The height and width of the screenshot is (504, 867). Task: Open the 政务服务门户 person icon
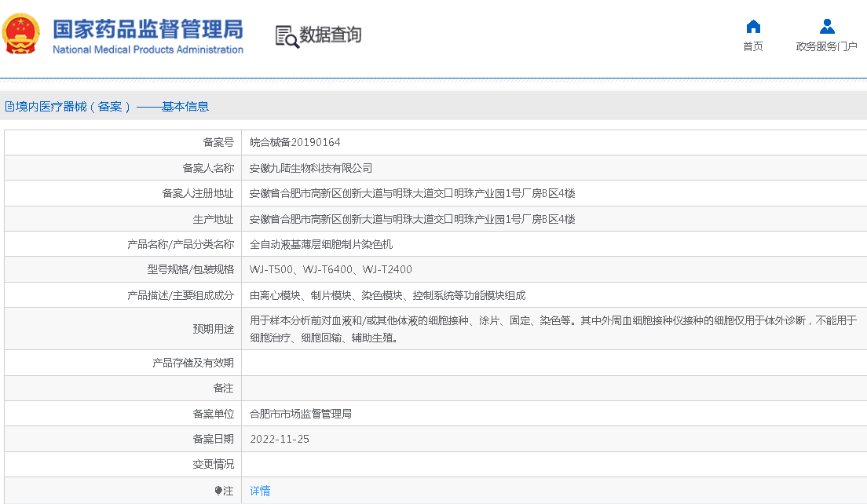point(826,27)
